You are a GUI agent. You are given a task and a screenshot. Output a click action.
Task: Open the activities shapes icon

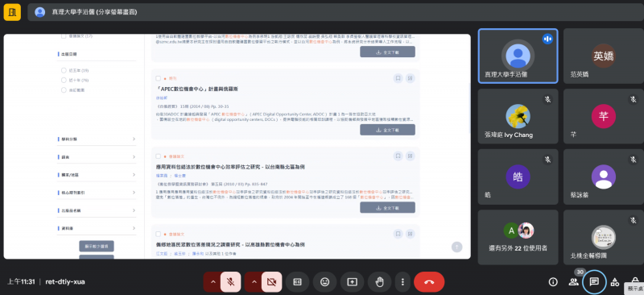pyautogui.click(x=615, y=282)
